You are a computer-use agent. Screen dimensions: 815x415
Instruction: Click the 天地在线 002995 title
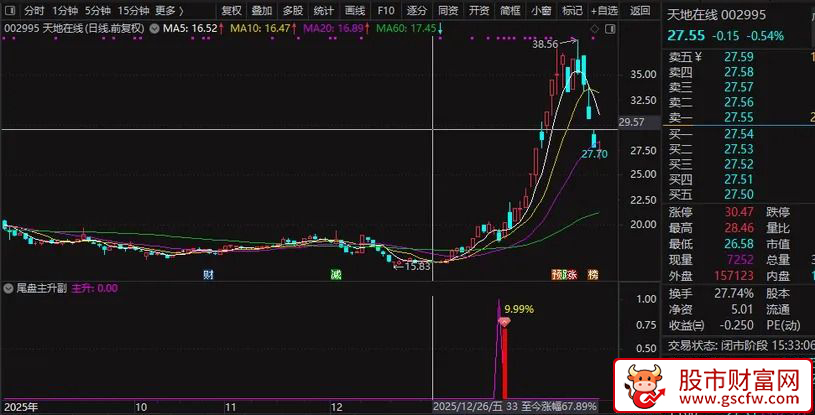(716, 15)
